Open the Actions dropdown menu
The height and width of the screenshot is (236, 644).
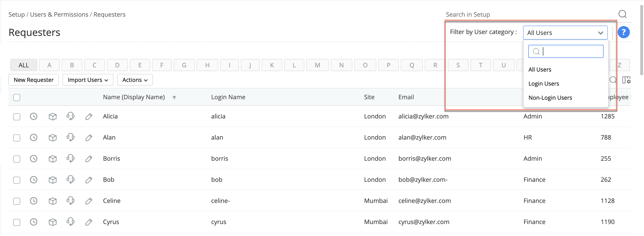click(x=135, y=80)
